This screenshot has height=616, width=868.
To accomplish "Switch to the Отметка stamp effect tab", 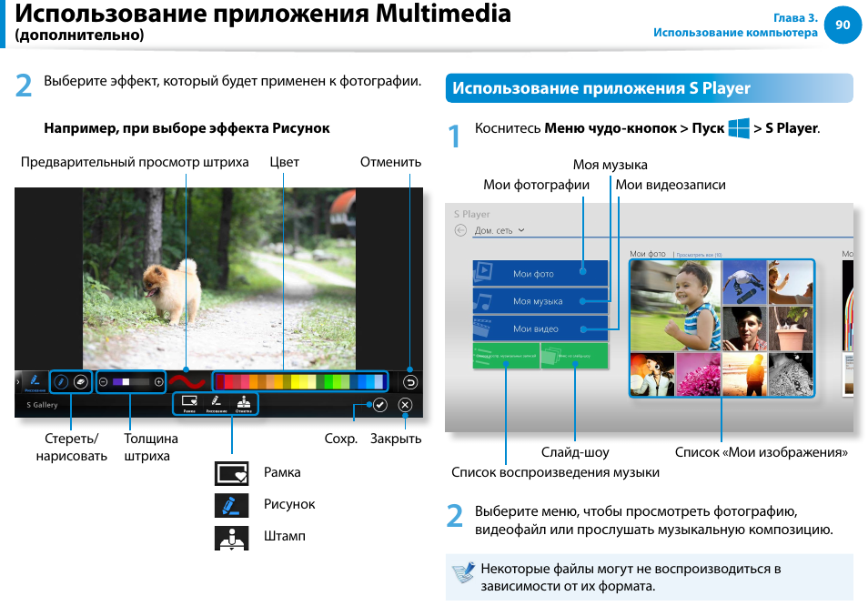I will (x=243, y=403).
